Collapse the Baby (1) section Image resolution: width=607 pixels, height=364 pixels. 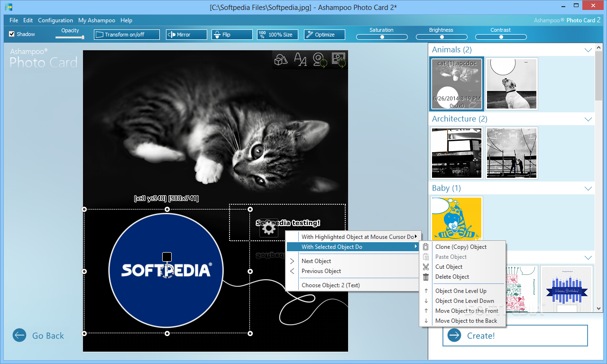coord(588,188)
